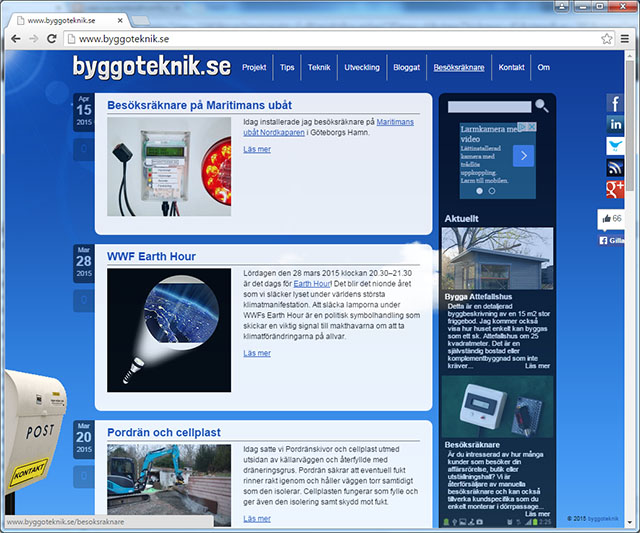Open the Kontakt menu item
The image size is (640, 533).
pos(511,67)
